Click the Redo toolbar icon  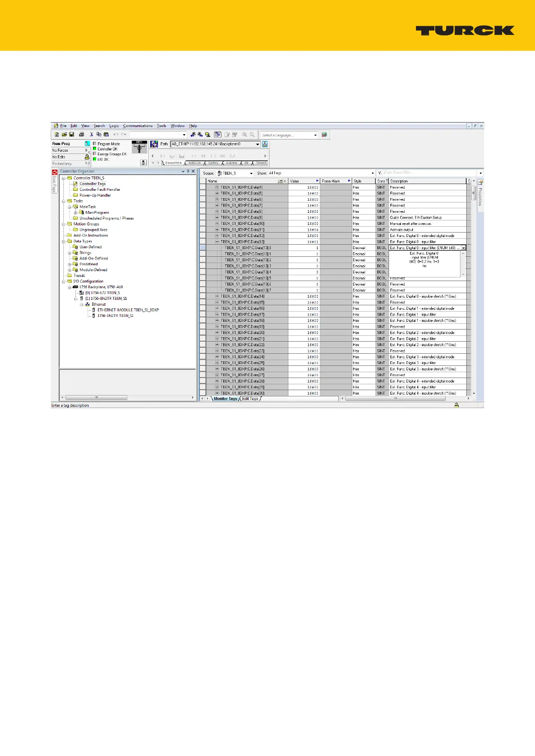tap(124, 134)
